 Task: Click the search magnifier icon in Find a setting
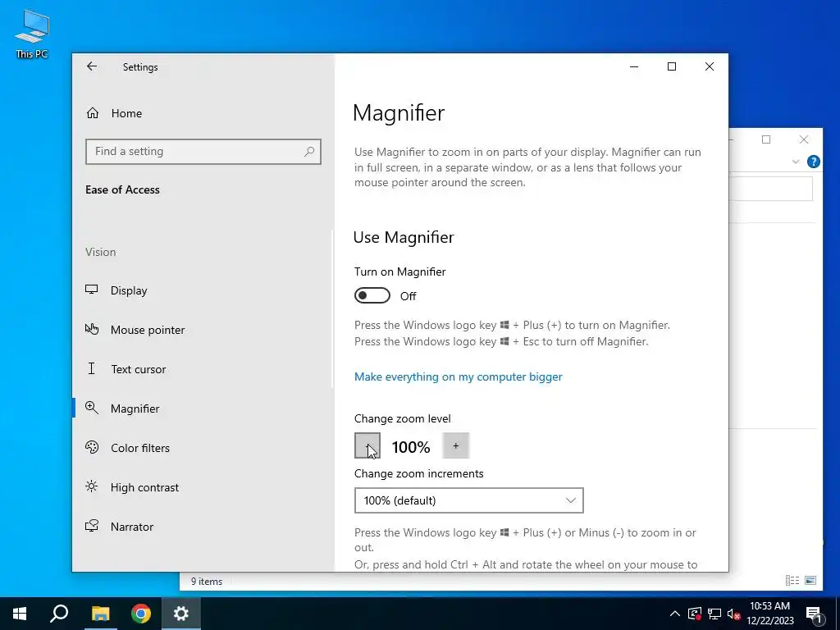(x=309, y=152)
